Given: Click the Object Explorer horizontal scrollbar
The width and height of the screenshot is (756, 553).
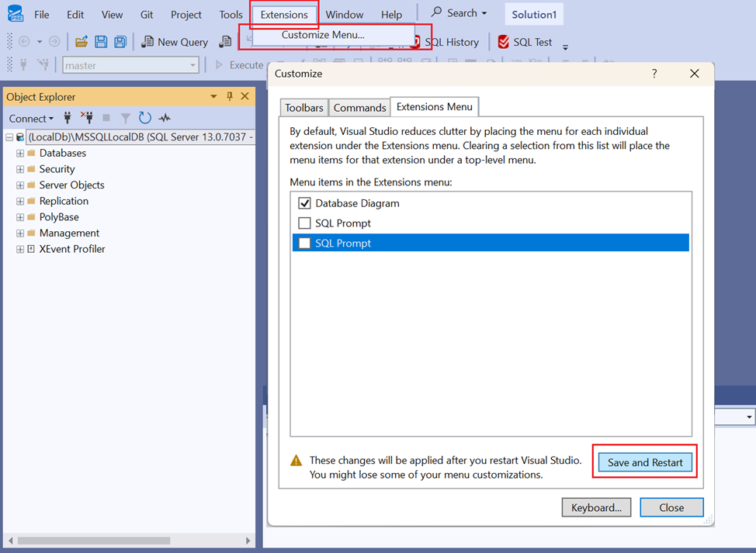Looking at the screenshot, I should point(93,540).
